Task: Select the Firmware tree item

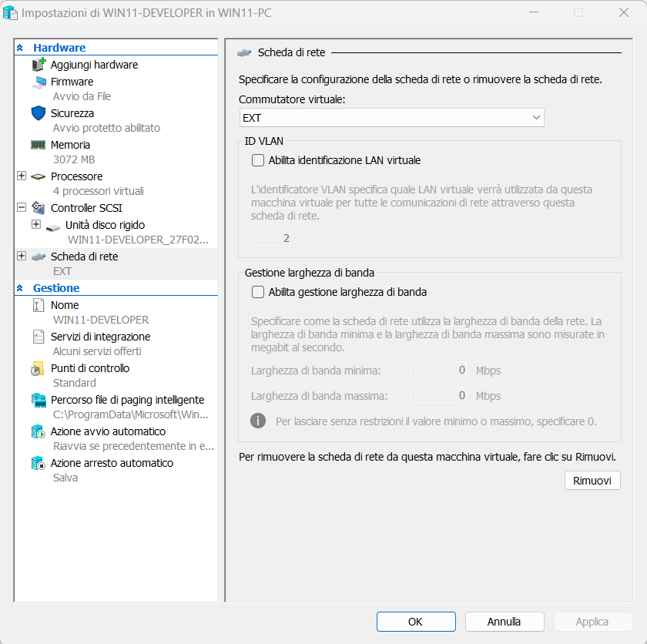Action: tap(72, 82)
